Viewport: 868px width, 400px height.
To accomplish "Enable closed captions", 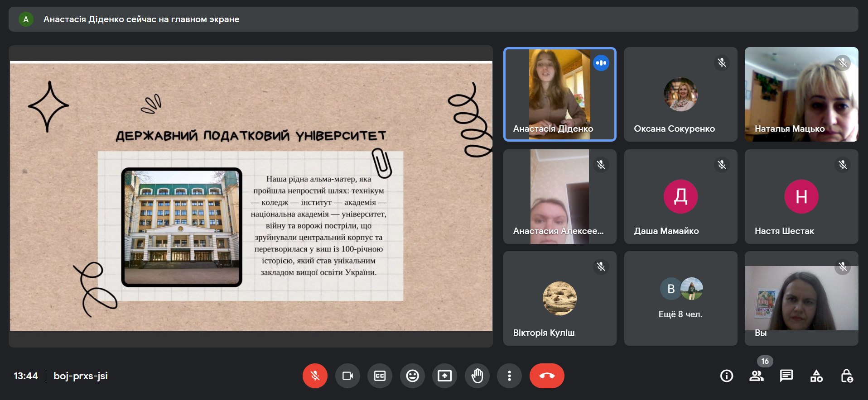I will point(380,376).
